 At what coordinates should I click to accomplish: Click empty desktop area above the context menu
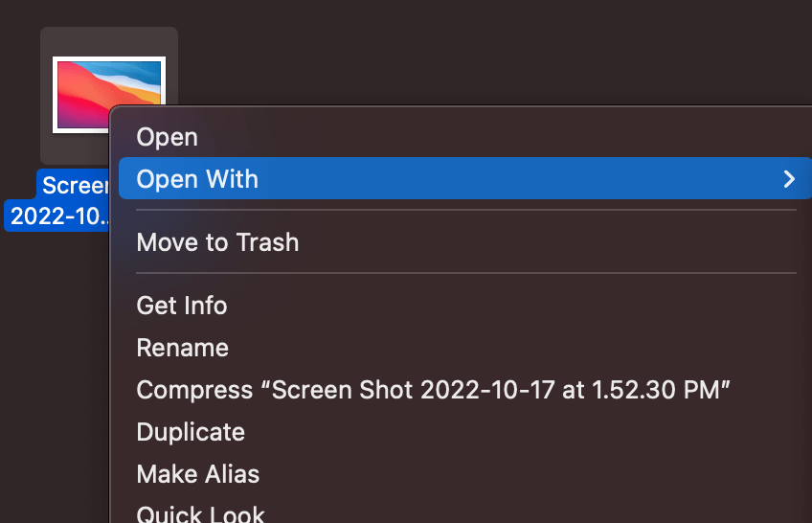click(x=479, y=48)
